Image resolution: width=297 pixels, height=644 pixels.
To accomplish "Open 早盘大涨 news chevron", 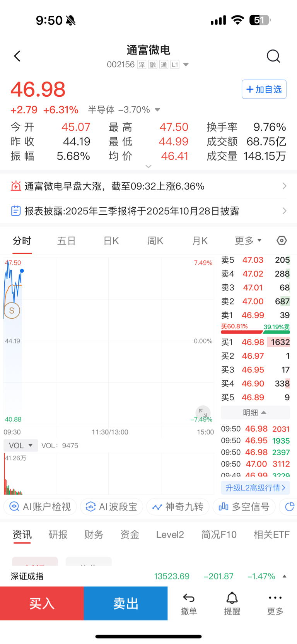I will pyautogui.click(x=285, y=186).
